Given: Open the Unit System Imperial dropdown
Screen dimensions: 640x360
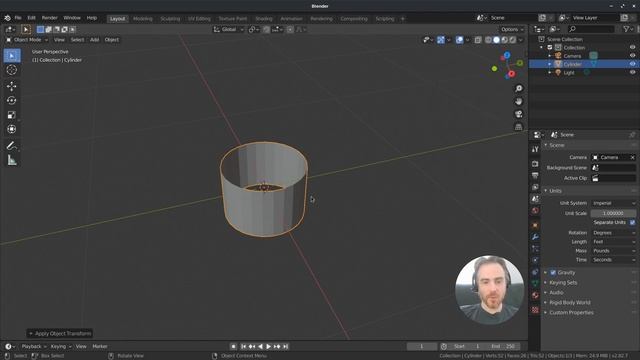Looking at the screenshot, I should tap(613, 203).
